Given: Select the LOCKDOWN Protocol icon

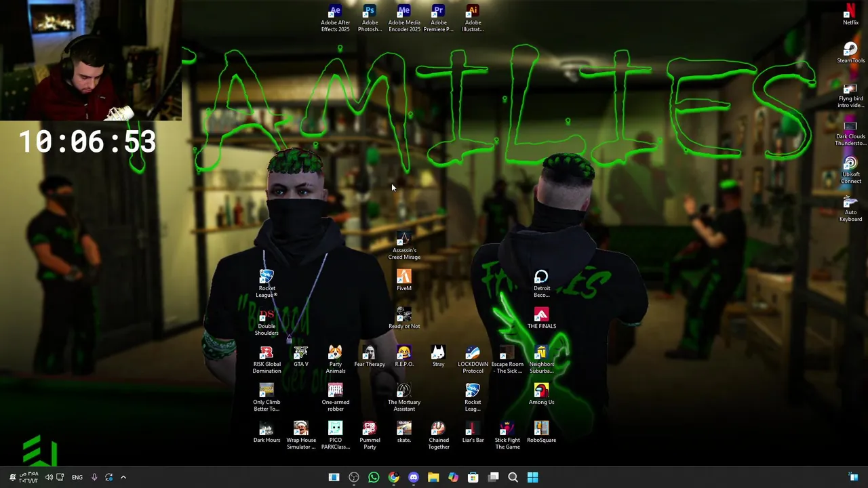Looking at the screenshot, I should (x=473, y=360).
